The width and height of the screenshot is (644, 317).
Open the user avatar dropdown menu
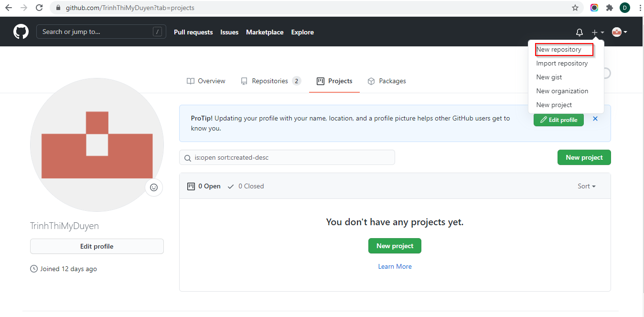[x=620, y=33]
